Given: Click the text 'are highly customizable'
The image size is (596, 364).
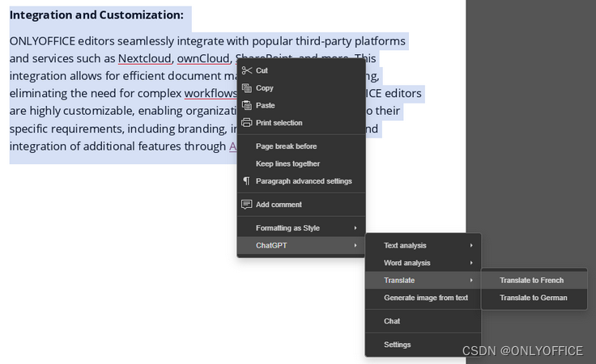Looking at the screenshot, I should click(x=71, y=111).
